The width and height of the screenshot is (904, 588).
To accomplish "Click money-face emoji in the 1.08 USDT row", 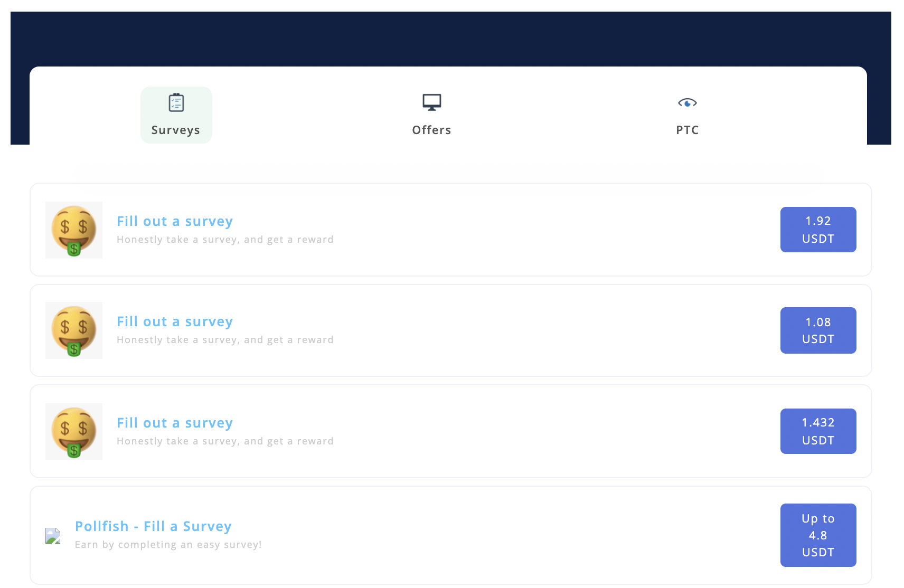I will (x=74, y=330).
